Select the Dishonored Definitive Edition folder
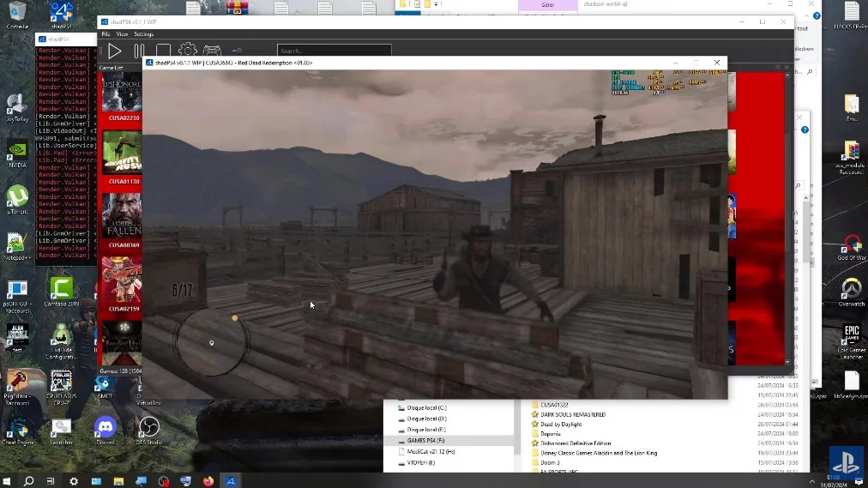This screenshot has width=868, height=488. [x=576, y=443]
